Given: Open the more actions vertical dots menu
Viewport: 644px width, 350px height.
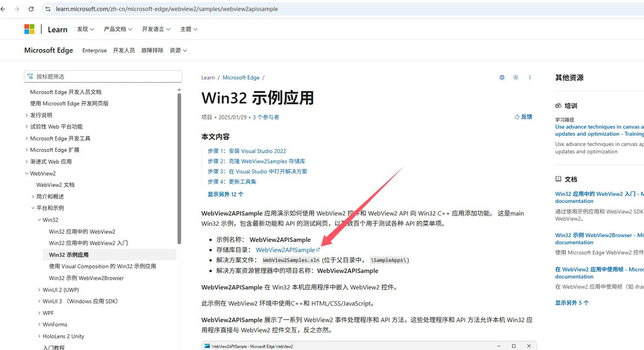Looking at the screenshot, I should point(530,77).
